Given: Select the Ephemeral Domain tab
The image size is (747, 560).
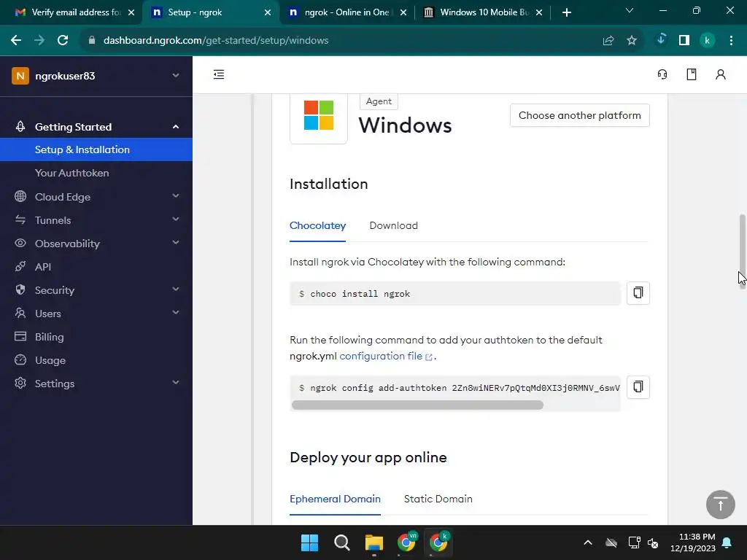Looking at the screenshot, I should pos(335,499).
